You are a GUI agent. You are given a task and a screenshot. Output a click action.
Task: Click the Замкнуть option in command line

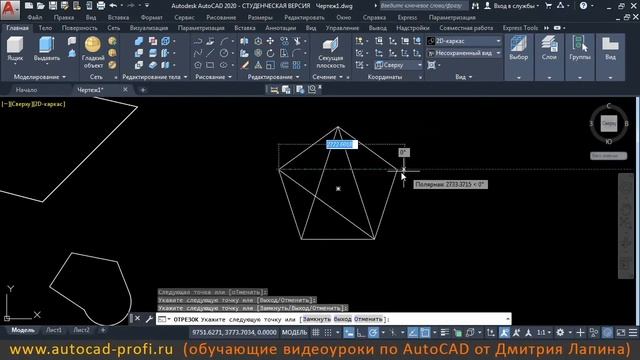[317, 319]
